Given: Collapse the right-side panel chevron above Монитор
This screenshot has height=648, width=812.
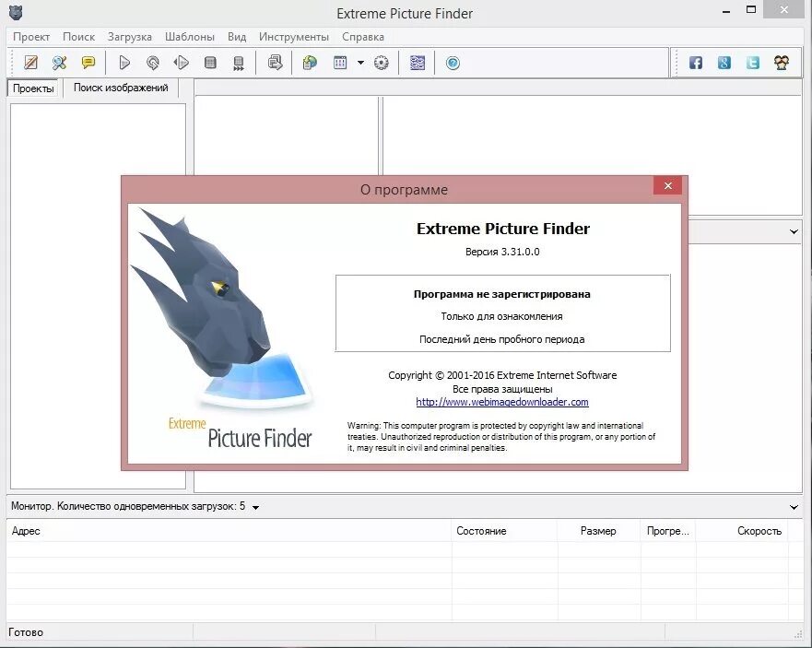Looking at the screenshot, I should click(x=794, y=231).
